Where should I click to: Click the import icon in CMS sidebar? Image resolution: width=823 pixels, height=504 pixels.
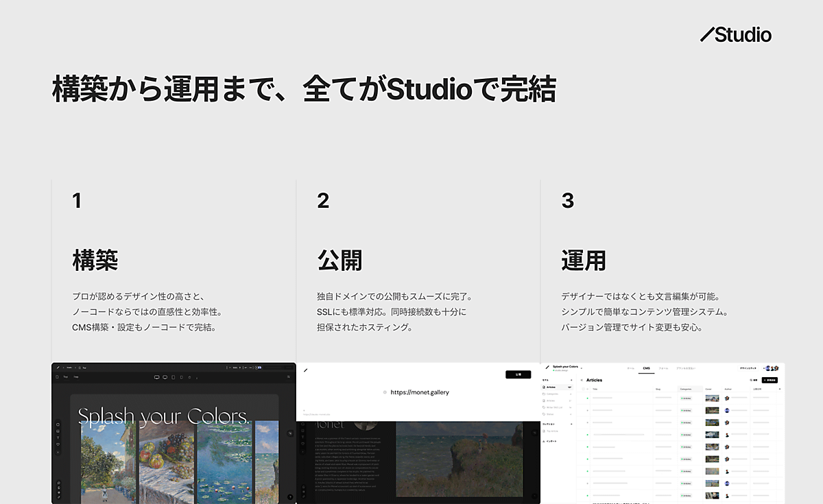(x=545, y=441)
